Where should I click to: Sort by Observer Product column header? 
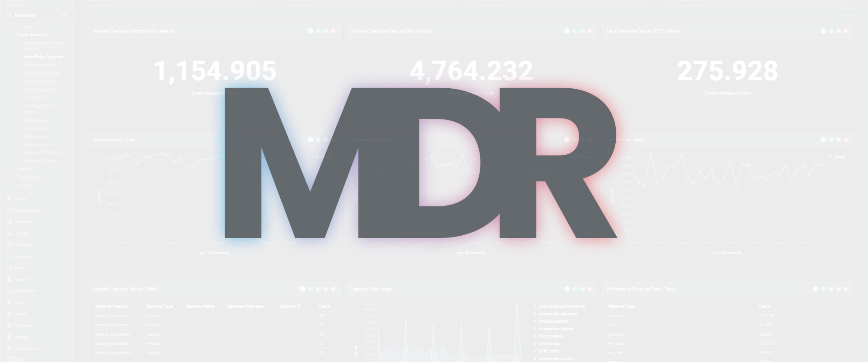click(x=111, y=306)
